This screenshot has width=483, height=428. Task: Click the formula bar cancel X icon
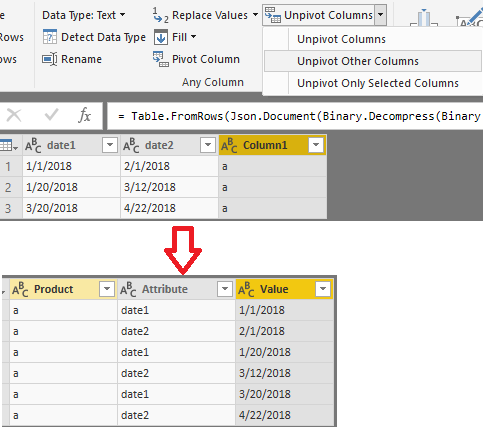[14, 116]
